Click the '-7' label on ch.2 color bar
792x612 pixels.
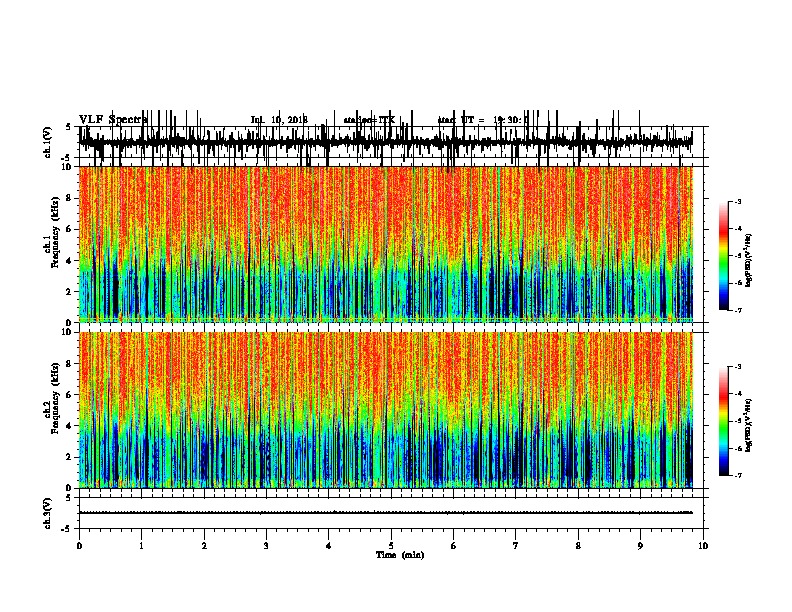point(738,475)
